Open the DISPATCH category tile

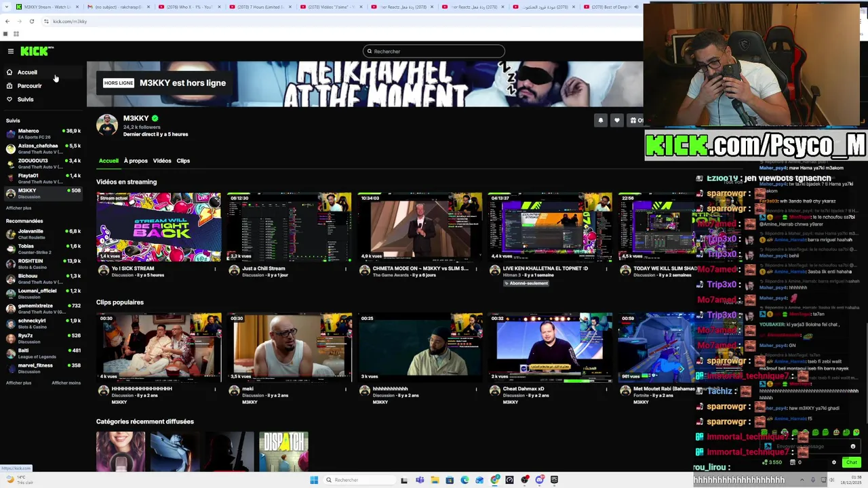point(283,451)
